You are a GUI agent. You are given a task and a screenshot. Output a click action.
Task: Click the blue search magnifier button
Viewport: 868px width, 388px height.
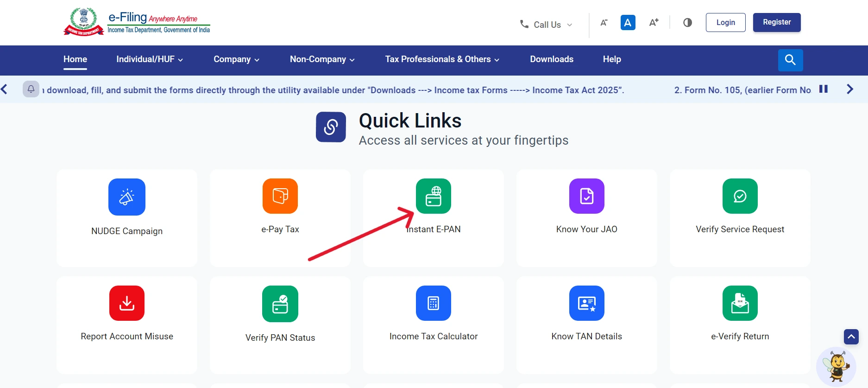point(790,60)
